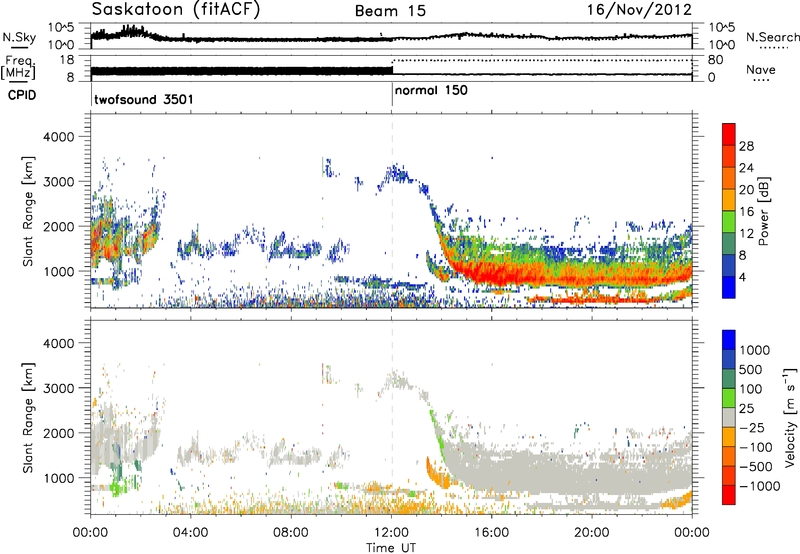Click the "80" Nave axis tick
Image resolution: width=800 pixels, height=554 pixels.
[715, 60]
